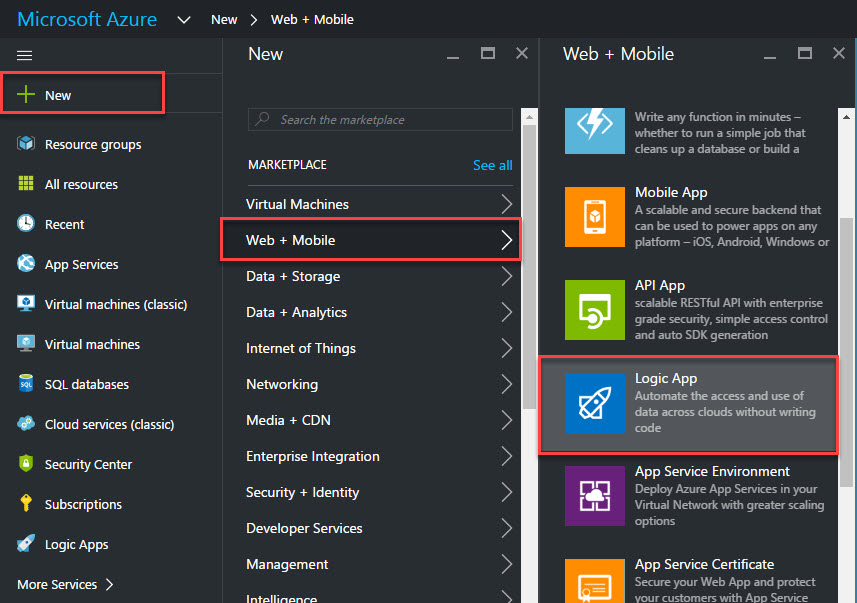Click the Logic Apps rocket icon in sidebar
This screenshot has width=857, height=603.
point(26,543)
